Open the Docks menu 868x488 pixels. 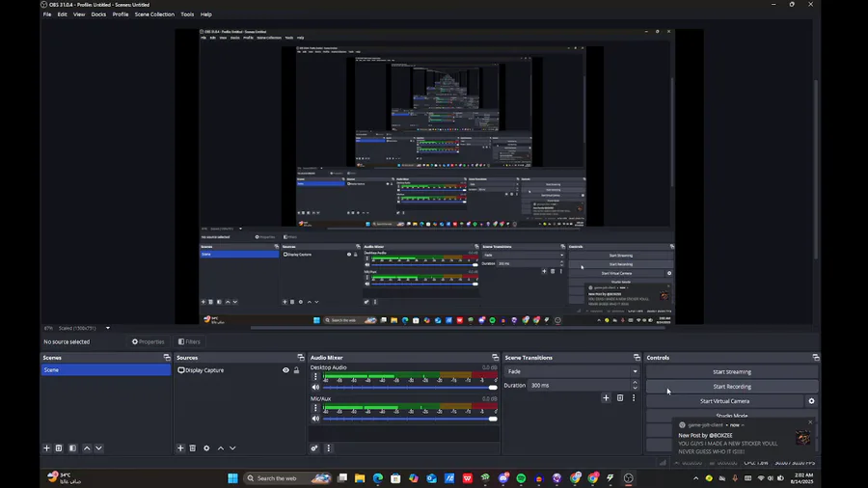point(98,14)
